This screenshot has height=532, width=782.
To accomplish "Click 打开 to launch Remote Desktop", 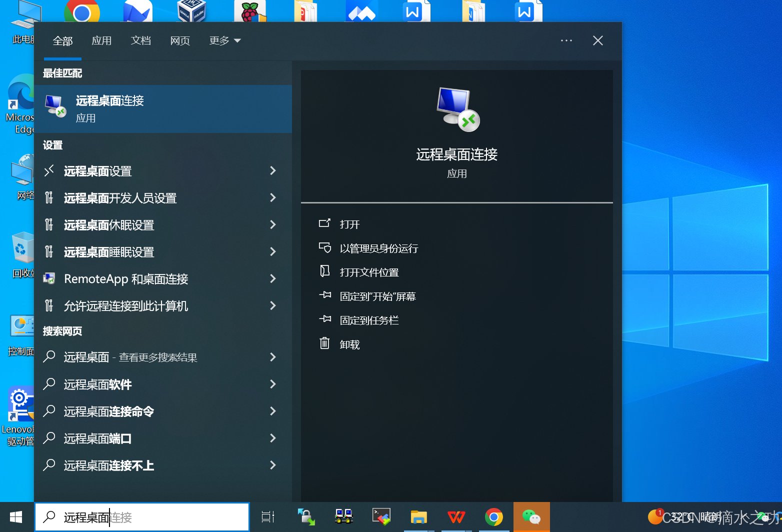I will pyautogui.click(x=349, y=224).
